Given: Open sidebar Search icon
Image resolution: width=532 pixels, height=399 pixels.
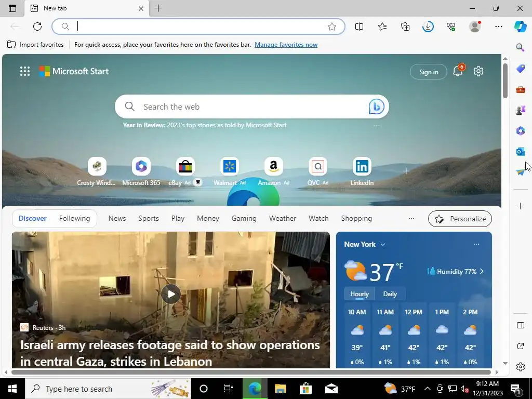Looking at the screenshot, I should click(x=520, y=47).
